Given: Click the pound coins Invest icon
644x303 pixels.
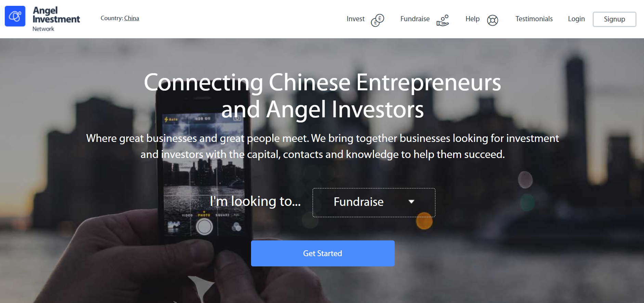Looking at the screenshot, I should (x=378, y=20).
